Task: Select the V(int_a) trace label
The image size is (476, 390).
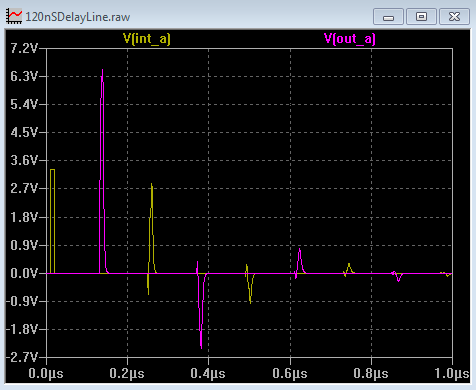Action: click(147, 39)
